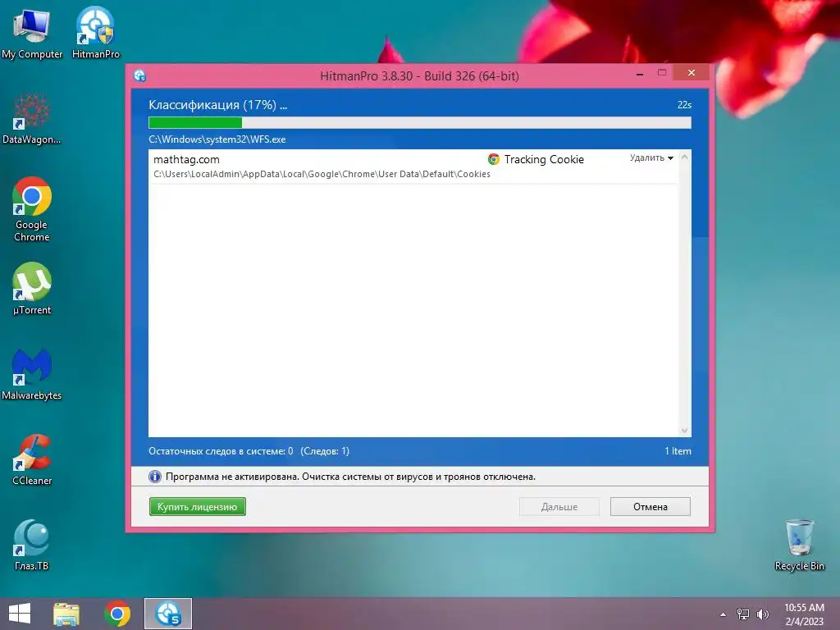Click Дальше button
The width and height of the screenshot is (840, 630).
click(x=559, y=507)
